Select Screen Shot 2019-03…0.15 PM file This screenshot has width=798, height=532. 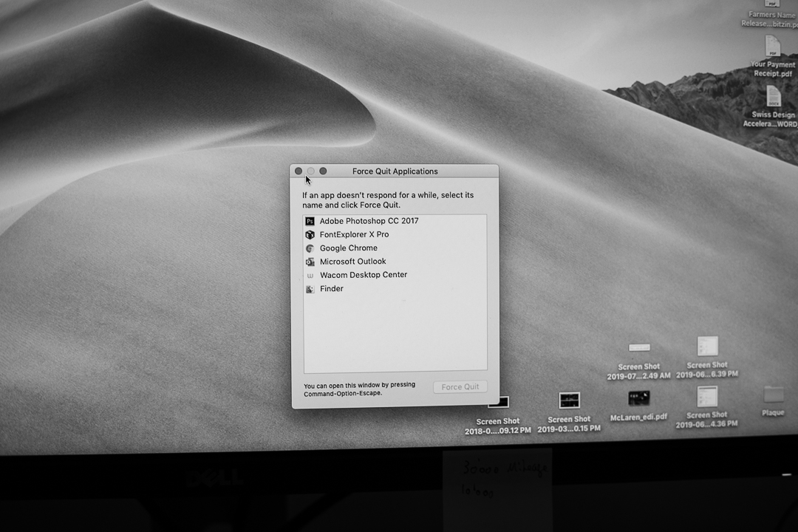[569, 412]
